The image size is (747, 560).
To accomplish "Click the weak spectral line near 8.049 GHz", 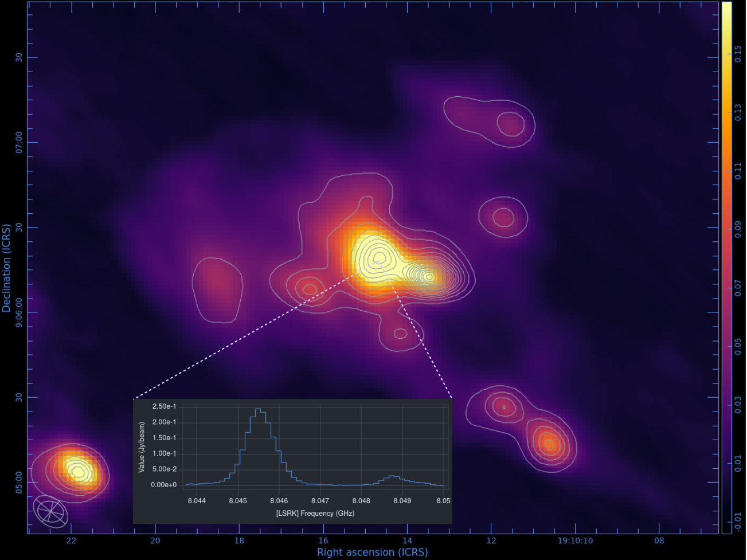I will point(392,476).
